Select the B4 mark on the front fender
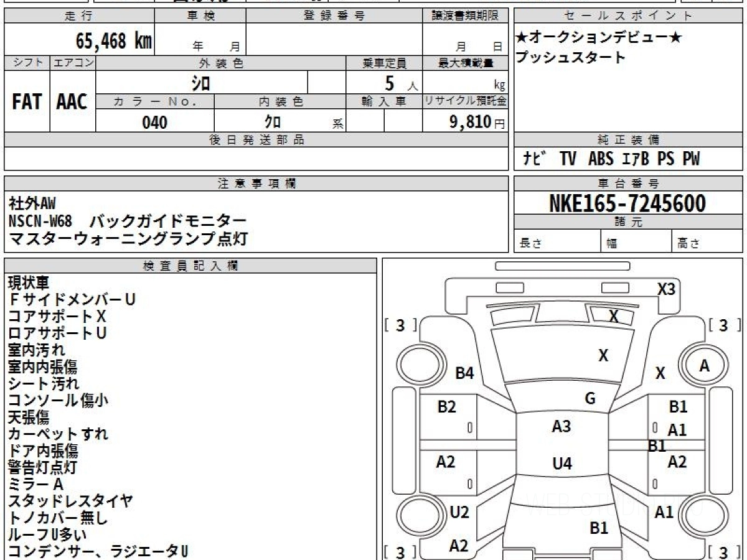Screen dimensions: 747x560 point(464,373)
